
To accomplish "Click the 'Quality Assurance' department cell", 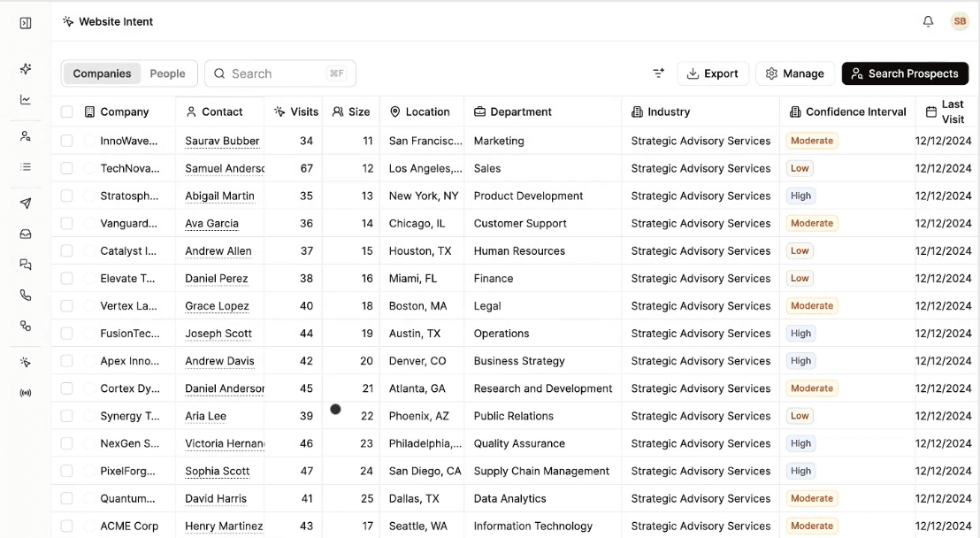I will (519, 443).
